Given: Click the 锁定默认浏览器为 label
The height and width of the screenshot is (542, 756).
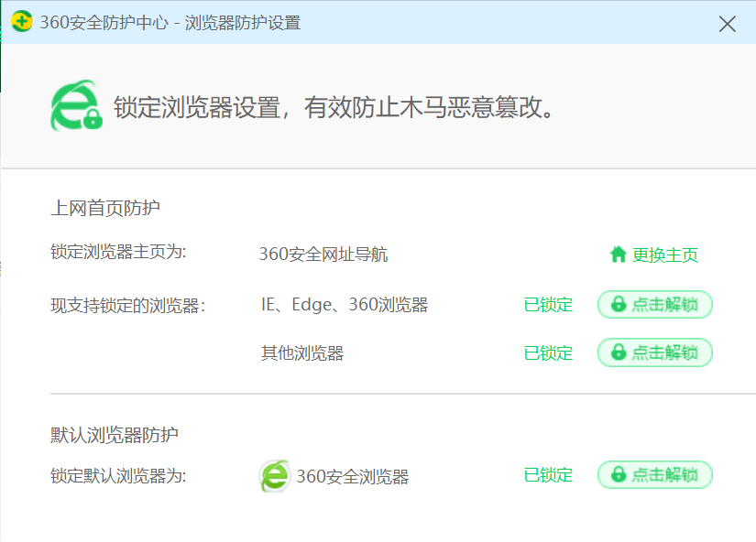Looking at the screenshot, I should click(x=118, y=476).
